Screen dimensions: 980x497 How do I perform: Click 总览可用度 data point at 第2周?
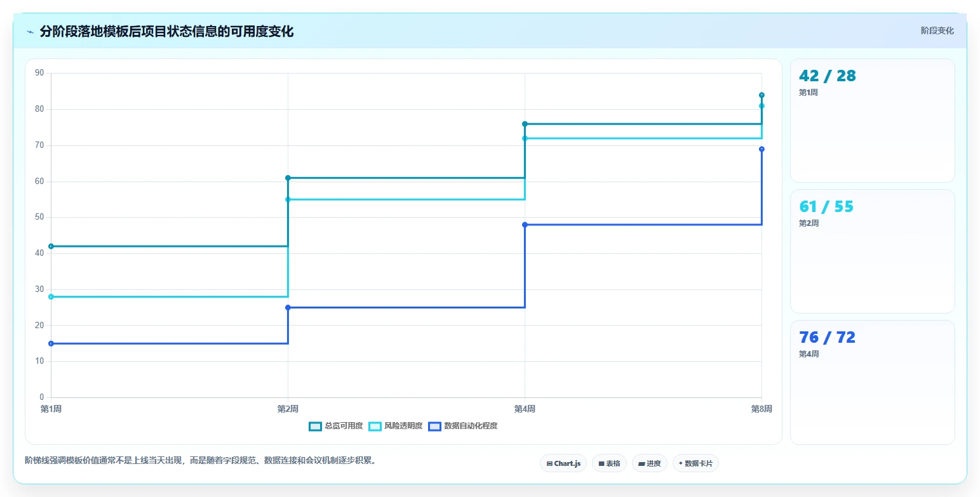[x=288, y=178]
